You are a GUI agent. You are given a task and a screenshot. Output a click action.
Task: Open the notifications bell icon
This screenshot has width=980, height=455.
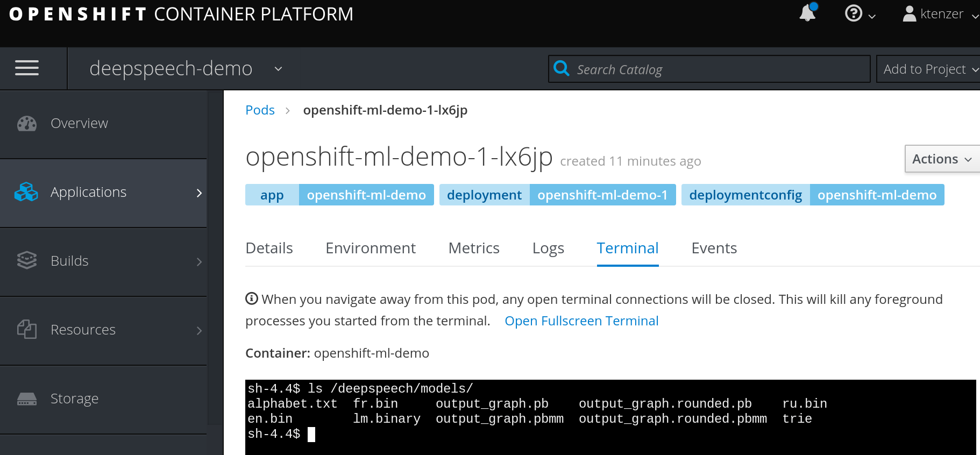[807, 13]
